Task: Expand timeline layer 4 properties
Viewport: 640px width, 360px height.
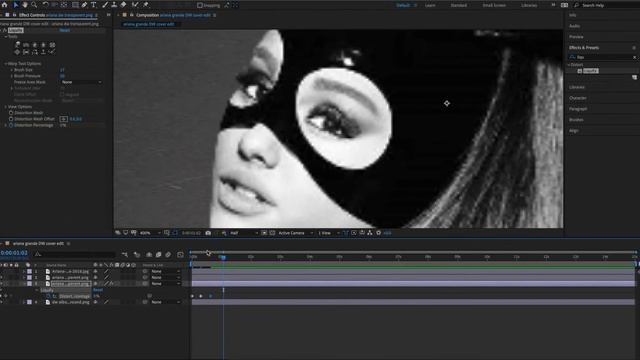Action: click(x=24, y=302)
